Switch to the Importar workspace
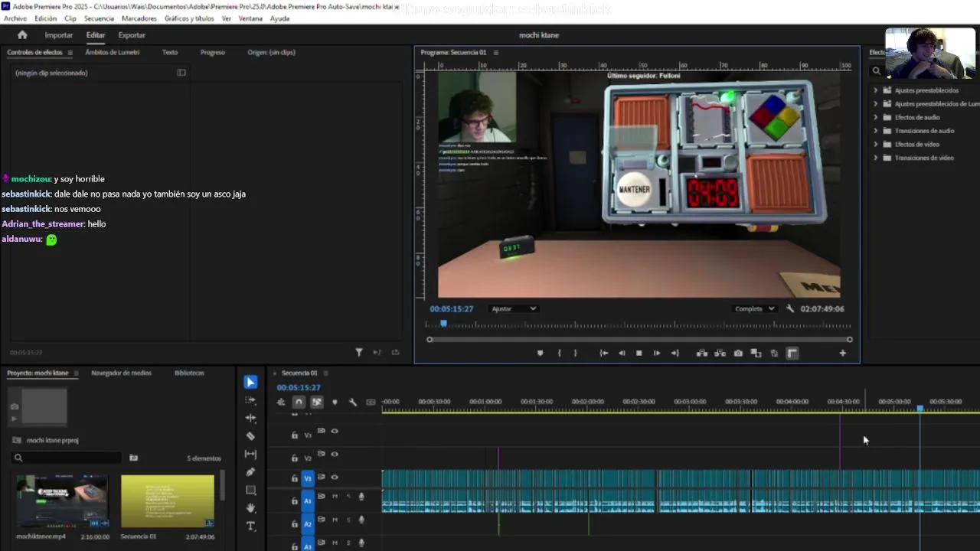Image resolution: width=980 pixels, height=551 pixels. (59, 35)
